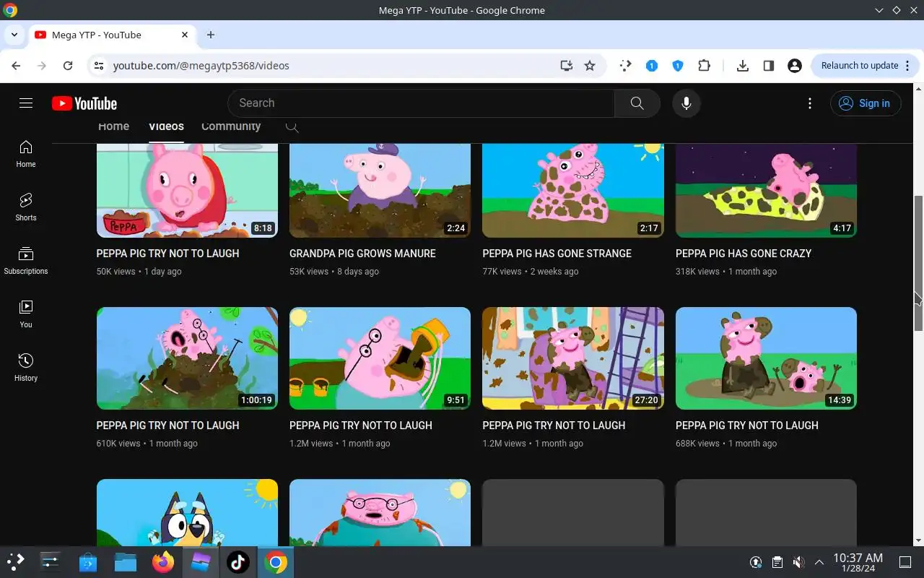Image resolution: width=924 pixels, height=578 pixels.
Task: Expand the tab search dropdown arrow
Action: (x=14, y=35)
